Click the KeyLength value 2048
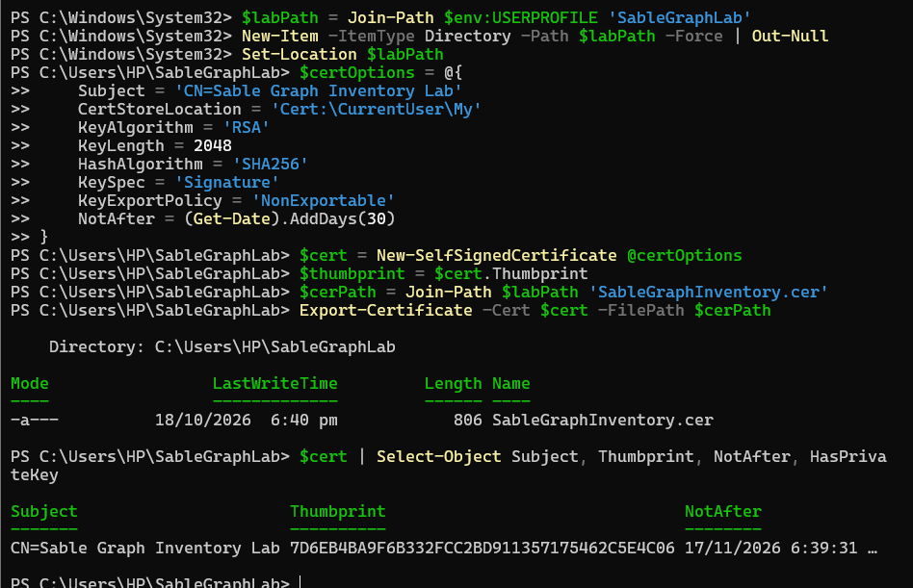 [213, 145]
